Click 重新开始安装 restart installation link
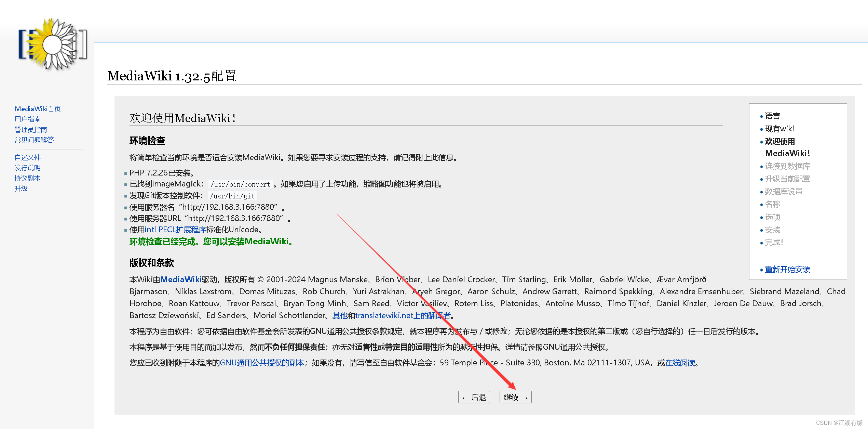 pos(787,270)
